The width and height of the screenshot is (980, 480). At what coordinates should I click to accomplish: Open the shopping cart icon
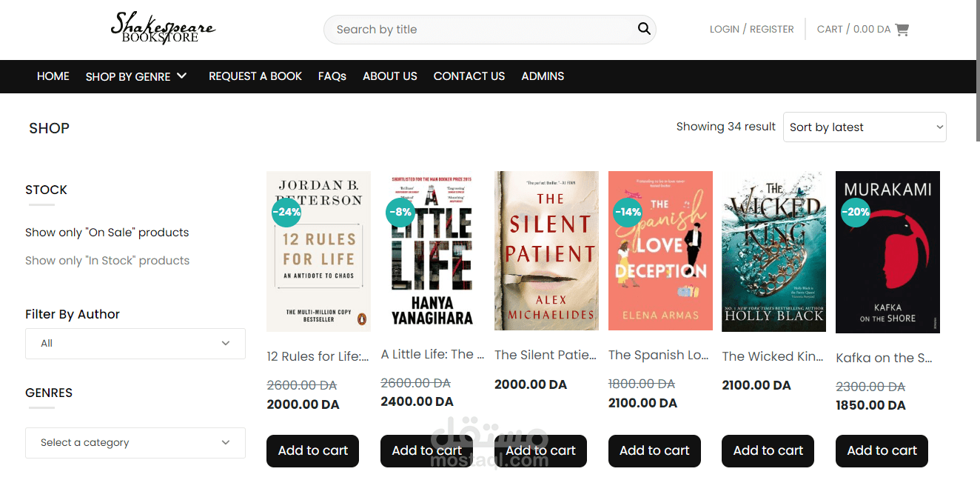tap(902, 30)
